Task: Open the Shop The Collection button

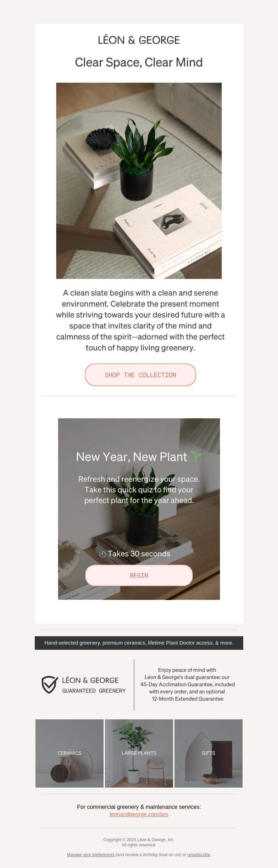Action: point(140,375)
